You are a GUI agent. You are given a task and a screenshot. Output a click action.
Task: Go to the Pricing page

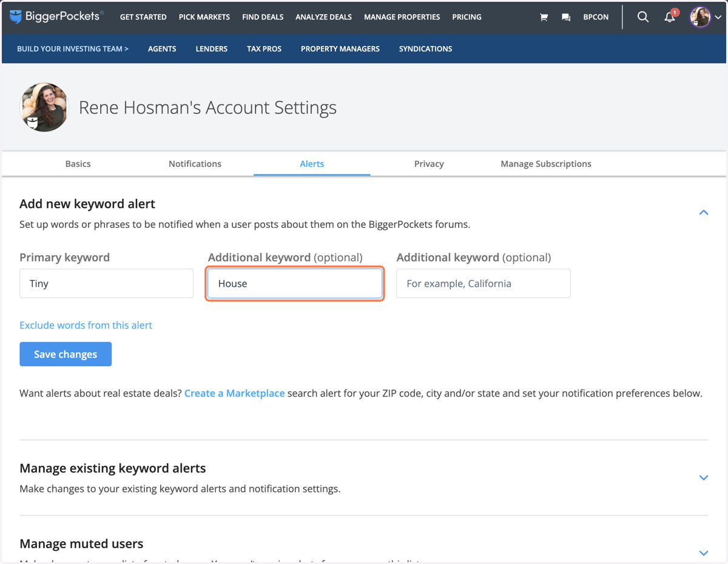tap(467, 17)
